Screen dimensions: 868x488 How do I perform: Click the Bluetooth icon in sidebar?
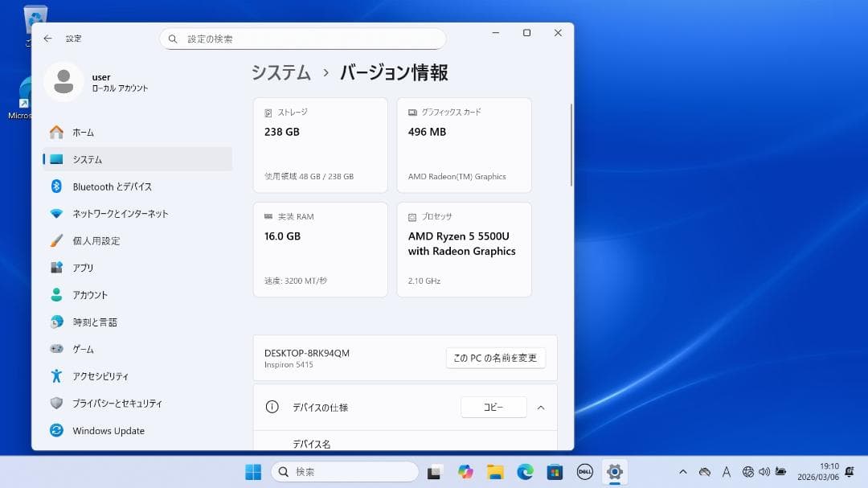56,187
